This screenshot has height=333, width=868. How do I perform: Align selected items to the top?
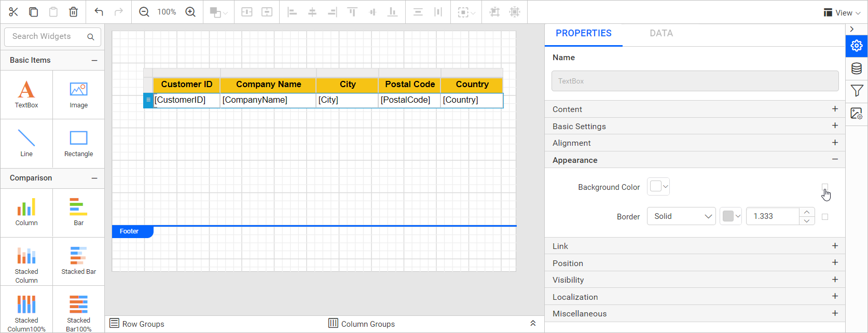[x=352, y=12]
